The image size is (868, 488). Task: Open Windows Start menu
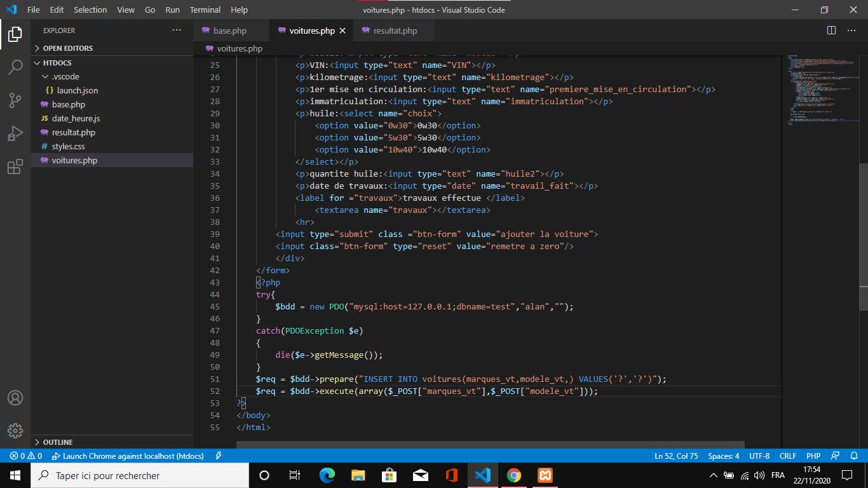point(15,475)
